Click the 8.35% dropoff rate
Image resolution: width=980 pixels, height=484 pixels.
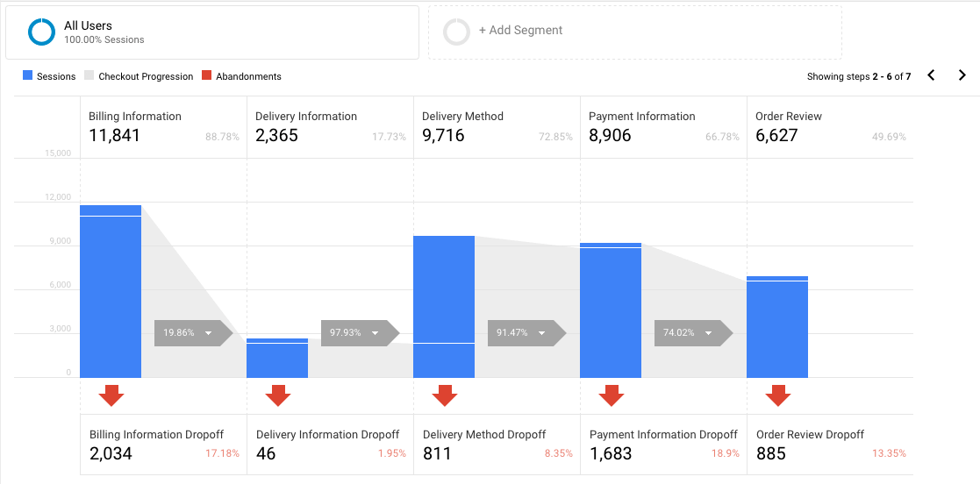pyautogui.click(x=558, y=453)
